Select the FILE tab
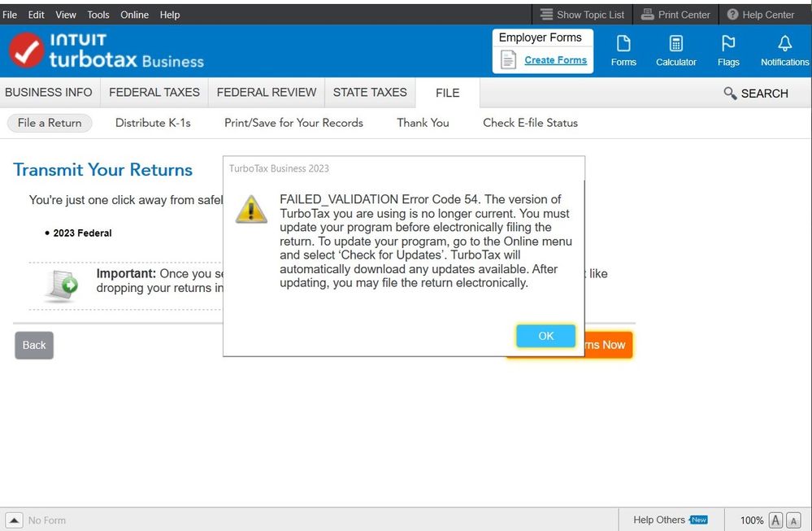This screenshot has width=812, height=531. [447, 93]
